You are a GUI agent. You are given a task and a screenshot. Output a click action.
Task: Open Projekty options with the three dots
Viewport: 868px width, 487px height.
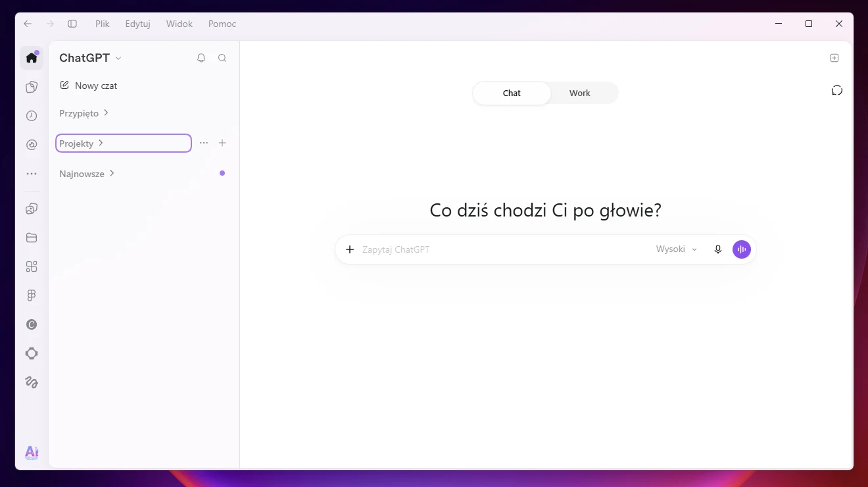(204, 143)
